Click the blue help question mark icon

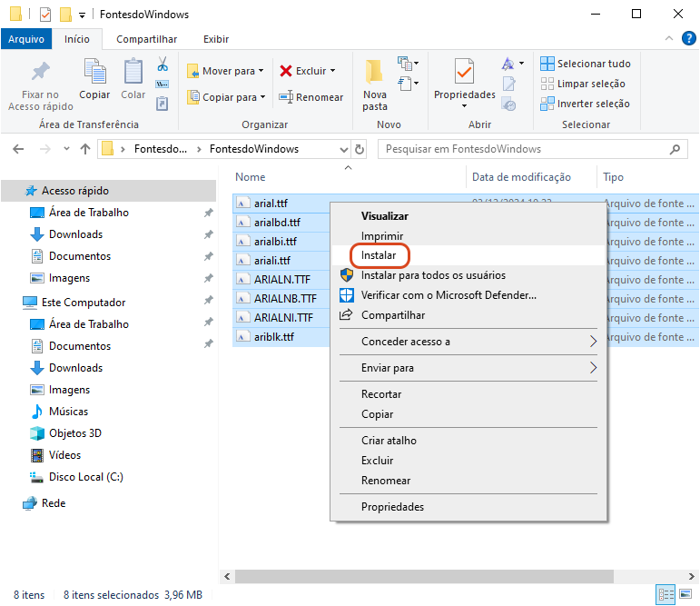689,39
